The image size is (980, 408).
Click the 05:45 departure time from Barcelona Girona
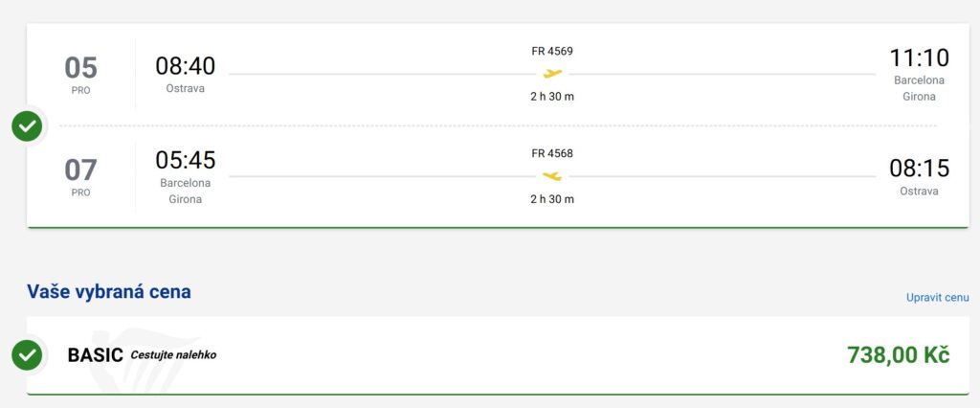tap(186, 160)
